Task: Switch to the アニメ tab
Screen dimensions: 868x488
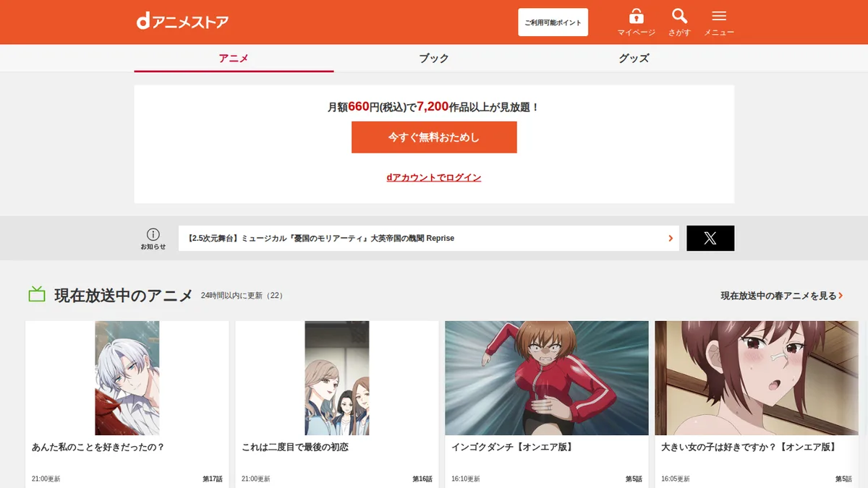Action: (x=234, y=59)
